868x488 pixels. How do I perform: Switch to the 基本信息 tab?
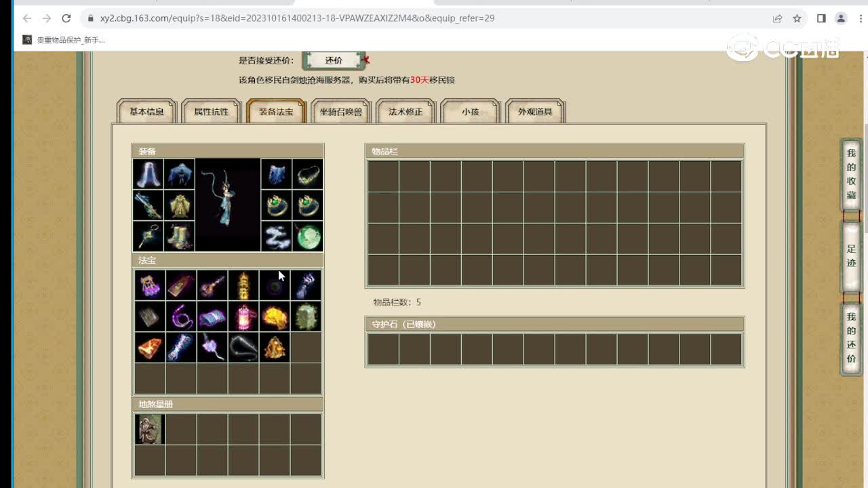coord(147,112)
